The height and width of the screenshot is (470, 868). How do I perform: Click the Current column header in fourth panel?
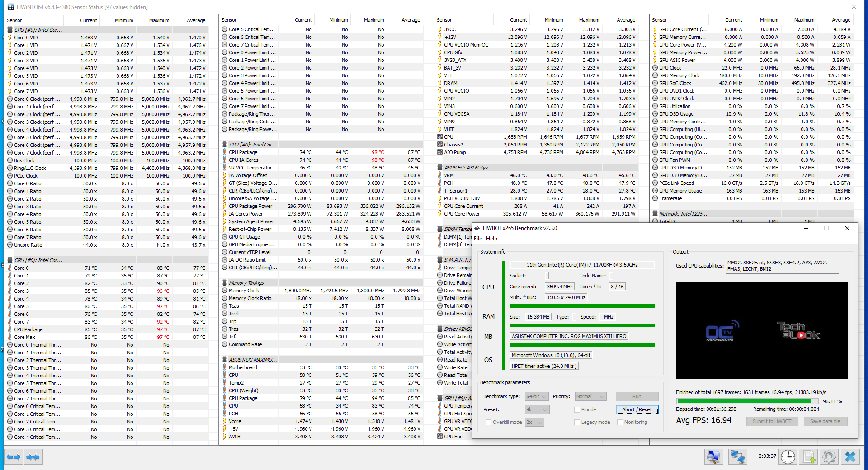click(727, 20)
